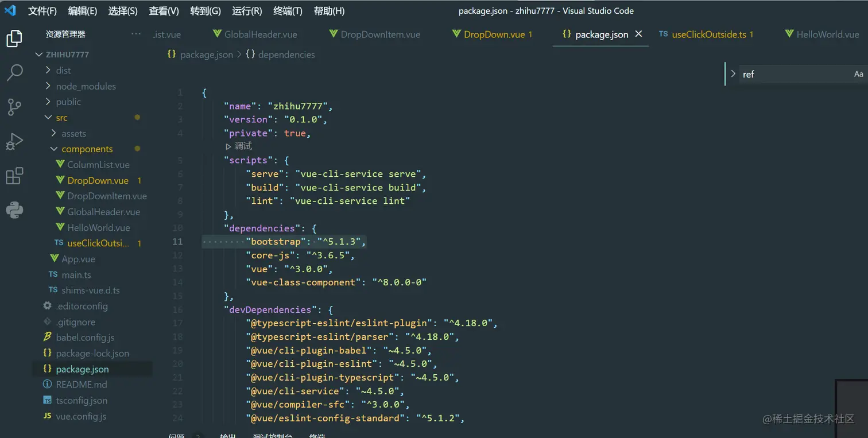Click the "vue-class-component" key text
The height and width of the screenshot is (438, 868).
pyautogui.click(x=301, y=282)
